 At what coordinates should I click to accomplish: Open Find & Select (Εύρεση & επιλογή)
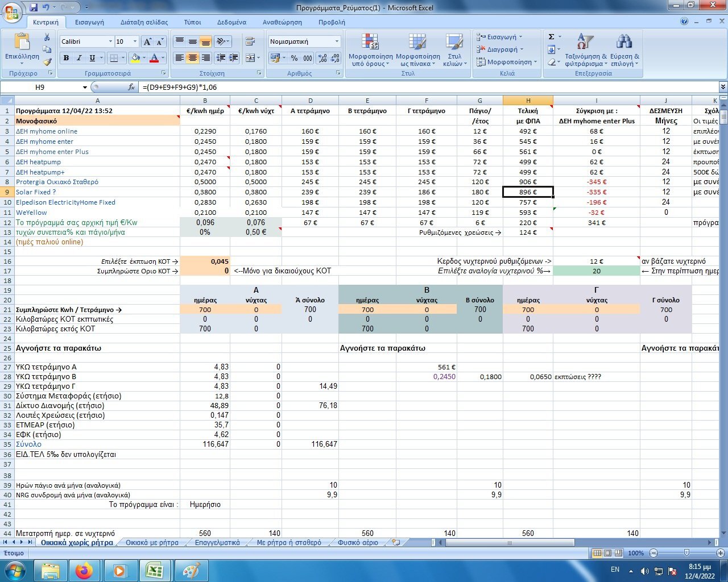(624, 50)
